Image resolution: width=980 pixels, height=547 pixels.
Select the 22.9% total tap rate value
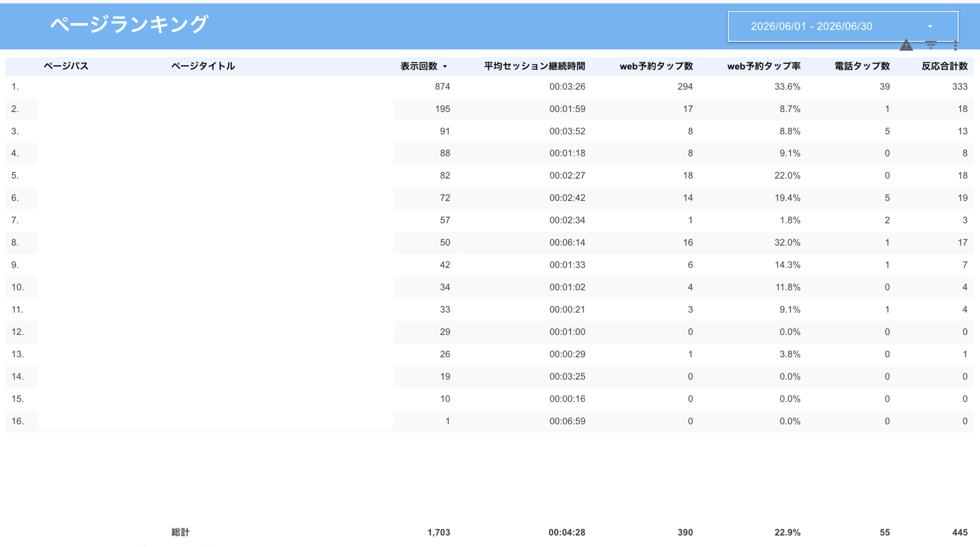[x=787, y=532]
